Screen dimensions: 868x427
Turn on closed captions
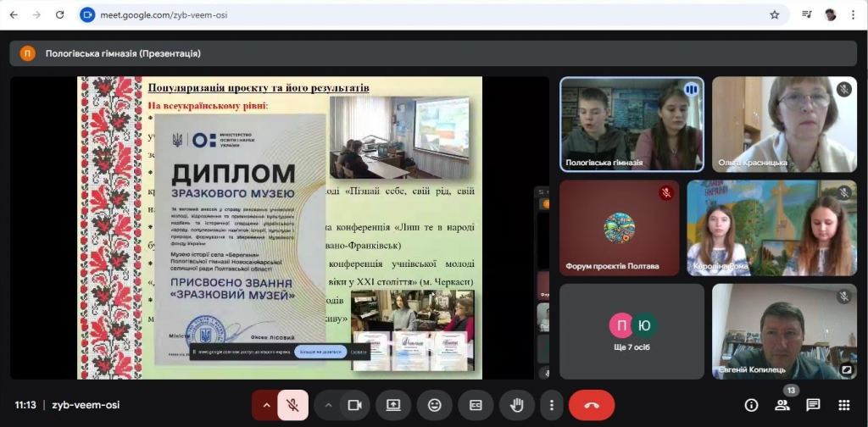pos(476,405)
